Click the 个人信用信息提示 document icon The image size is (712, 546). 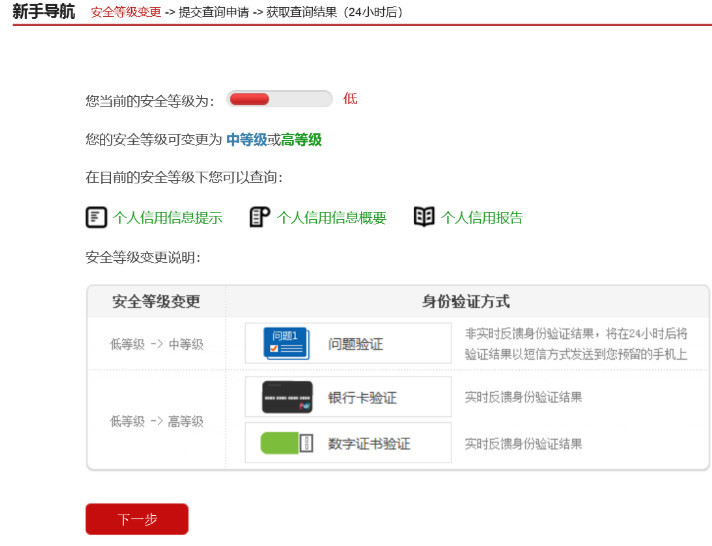(96, 217)
